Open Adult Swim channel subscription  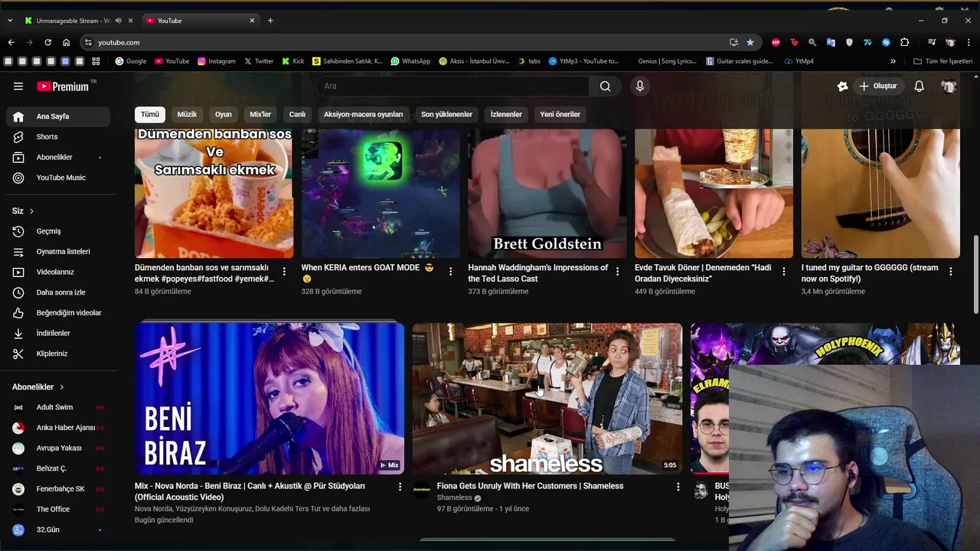[58, 407]
